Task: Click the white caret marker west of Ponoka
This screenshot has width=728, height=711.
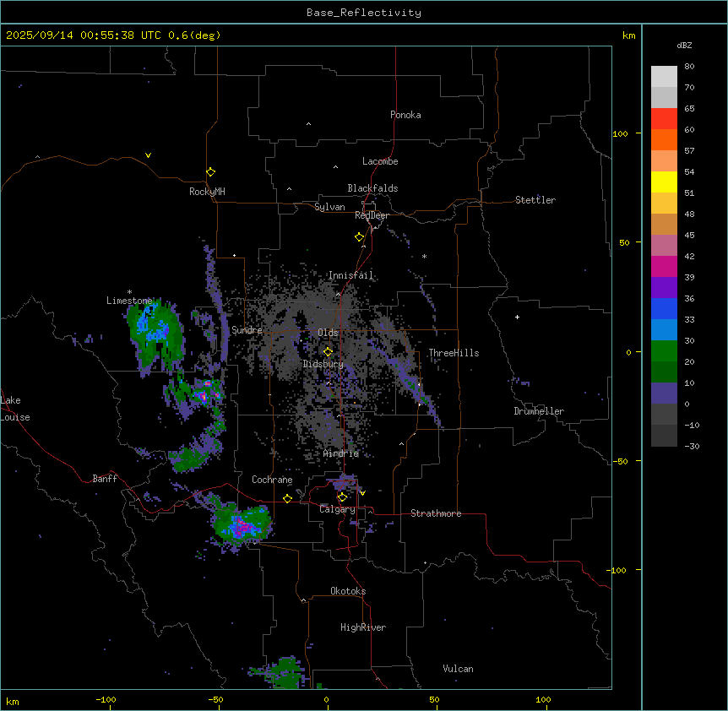Action: (308, 124)
